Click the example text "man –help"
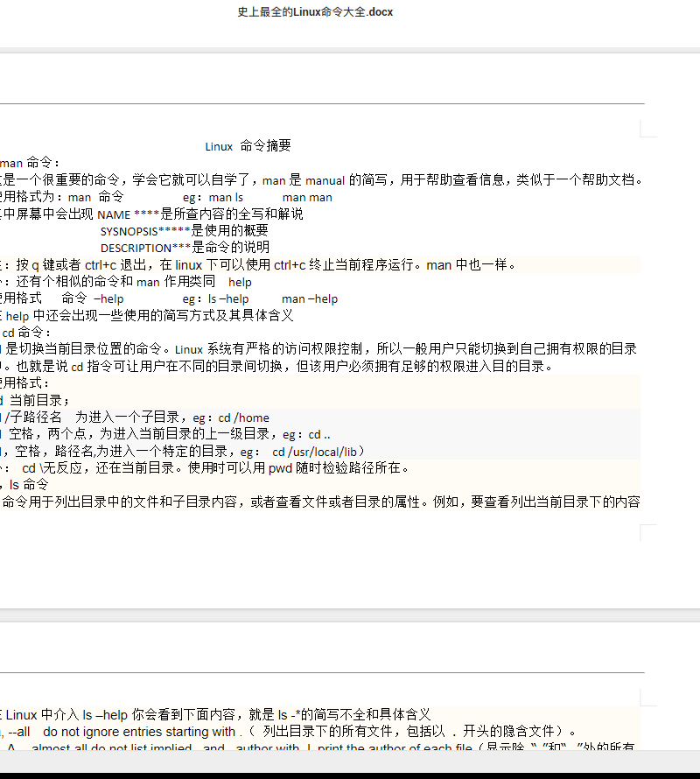 click(x=310, y=299)
